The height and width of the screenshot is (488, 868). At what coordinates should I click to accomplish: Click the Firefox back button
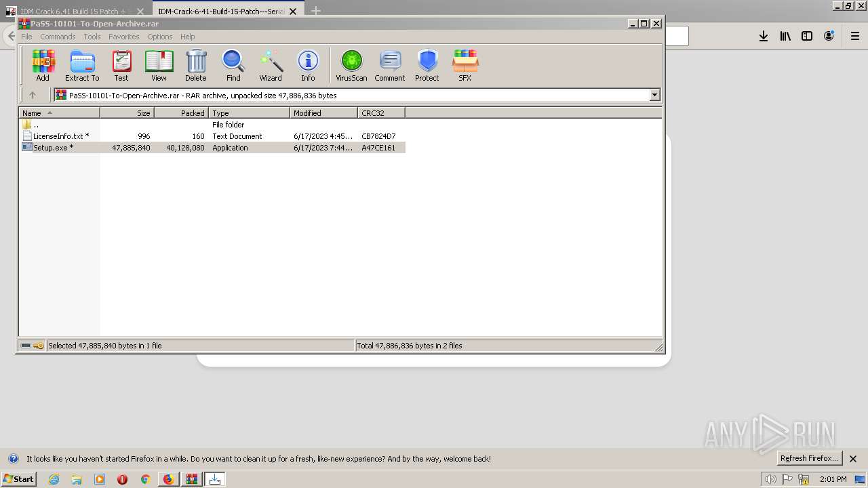[x=10, y=37]
